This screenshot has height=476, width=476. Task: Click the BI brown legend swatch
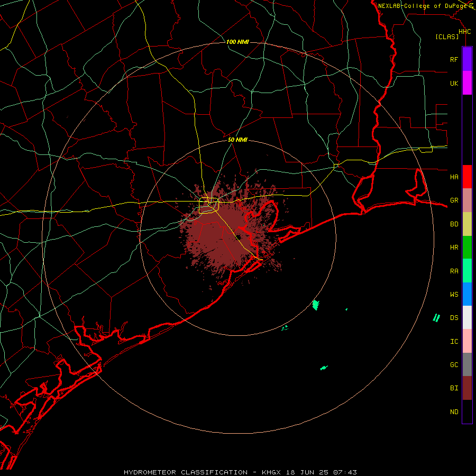(x=467, y=388)
